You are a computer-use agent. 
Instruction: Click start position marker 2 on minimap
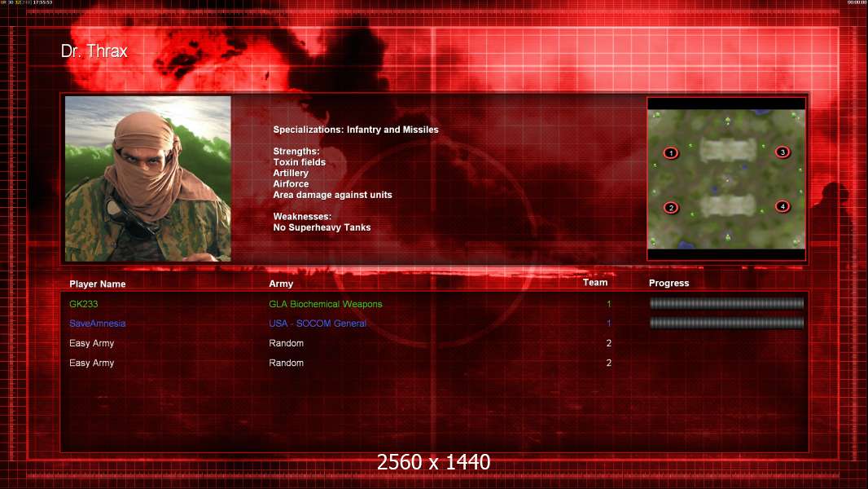point(671,208)
